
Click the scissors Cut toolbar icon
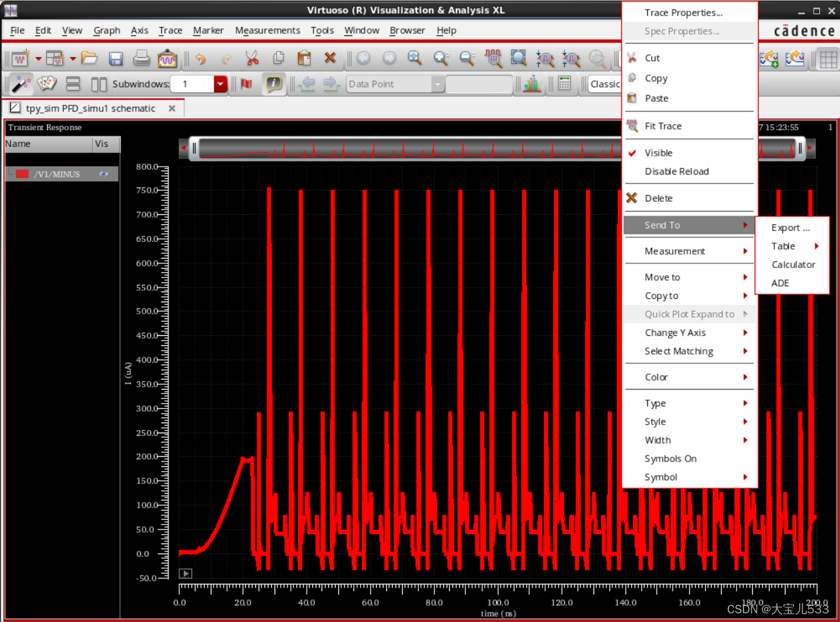click(x=252, y=58)
